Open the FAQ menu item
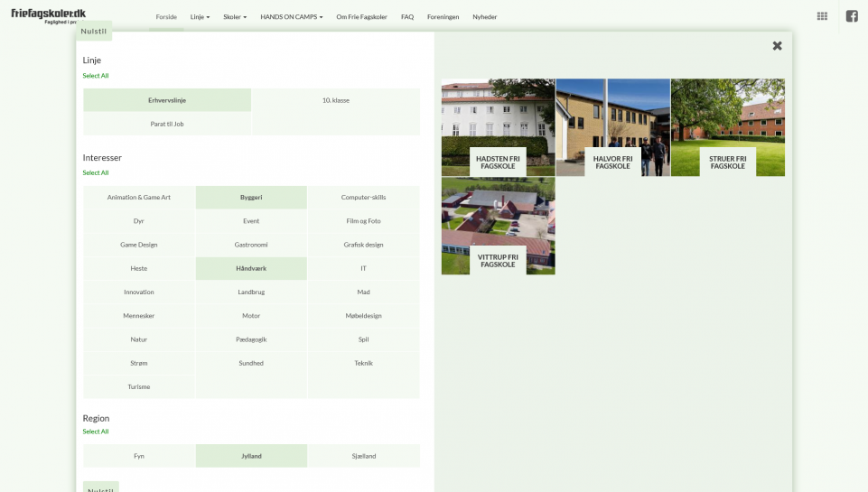This screenshot has width=868, height=492. [x=407, y=17]
